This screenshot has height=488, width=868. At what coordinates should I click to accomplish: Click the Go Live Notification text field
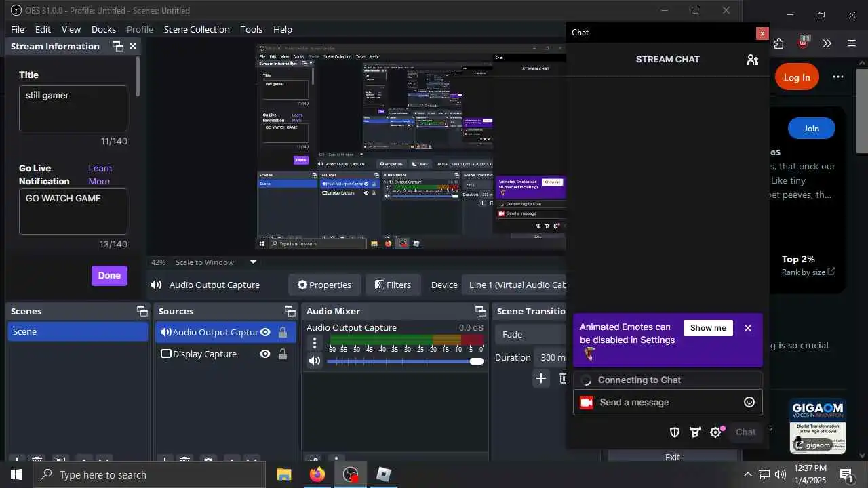pyautogui.click(x=73, y=211)
